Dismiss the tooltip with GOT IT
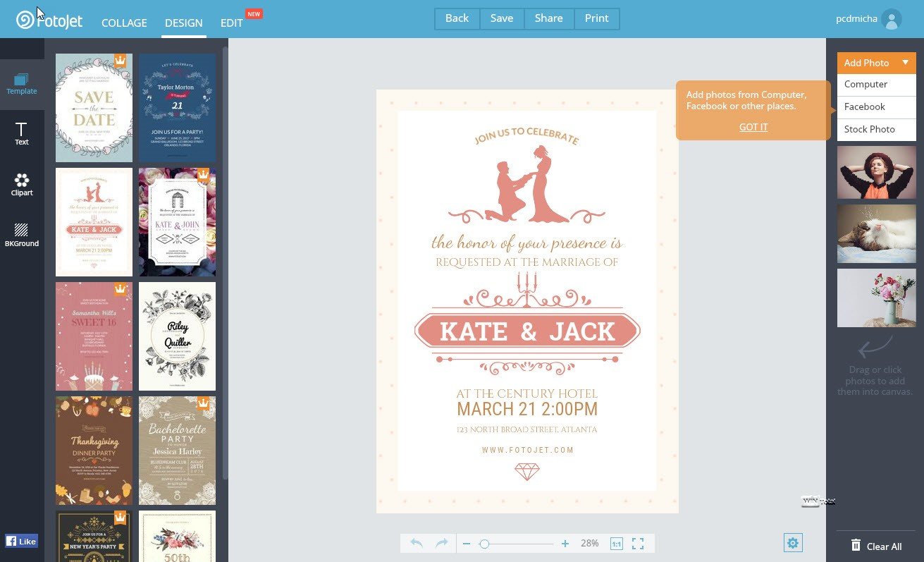Image resolution: width=924 pixels, height=562 pixels. click(753, 127)
